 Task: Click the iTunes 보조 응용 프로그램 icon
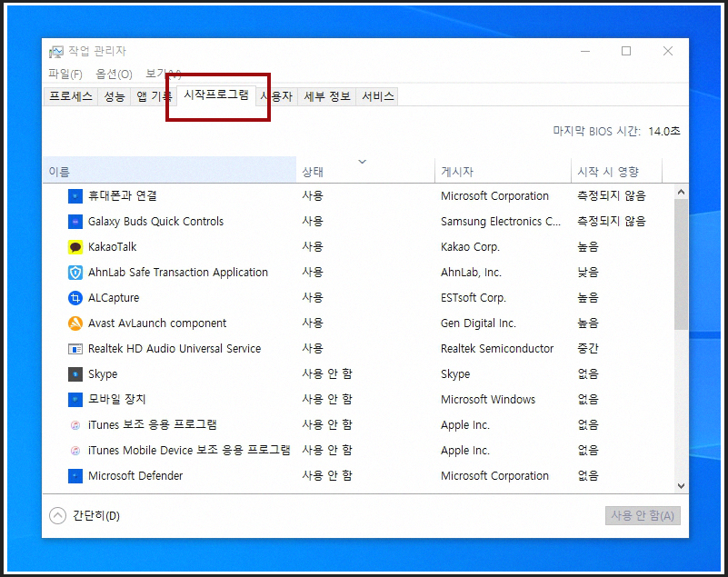pos(75,424)
